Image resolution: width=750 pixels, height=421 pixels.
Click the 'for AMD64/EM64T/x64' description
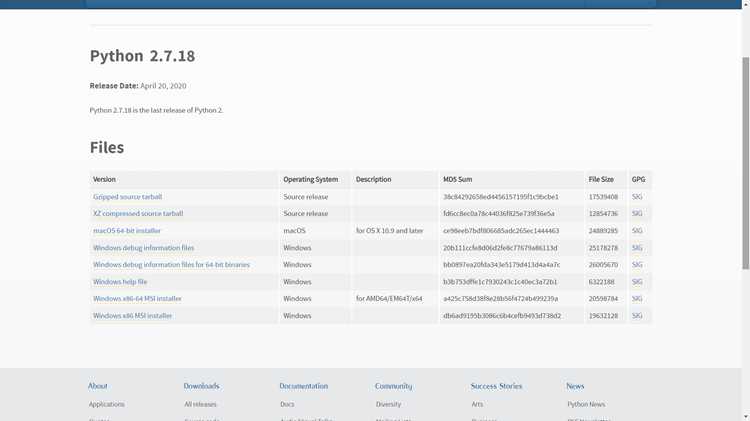pos(389,299)
